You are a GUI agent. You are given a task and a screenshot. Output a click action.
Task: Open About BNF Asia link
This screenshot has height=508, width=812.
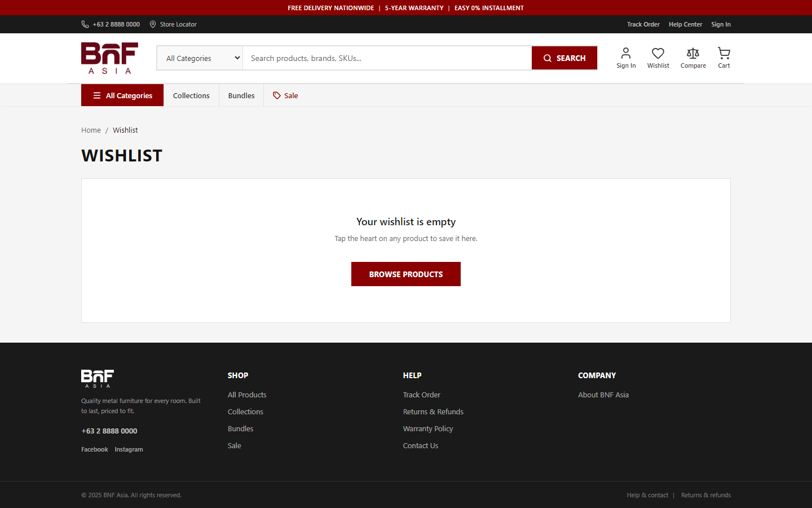603,395
